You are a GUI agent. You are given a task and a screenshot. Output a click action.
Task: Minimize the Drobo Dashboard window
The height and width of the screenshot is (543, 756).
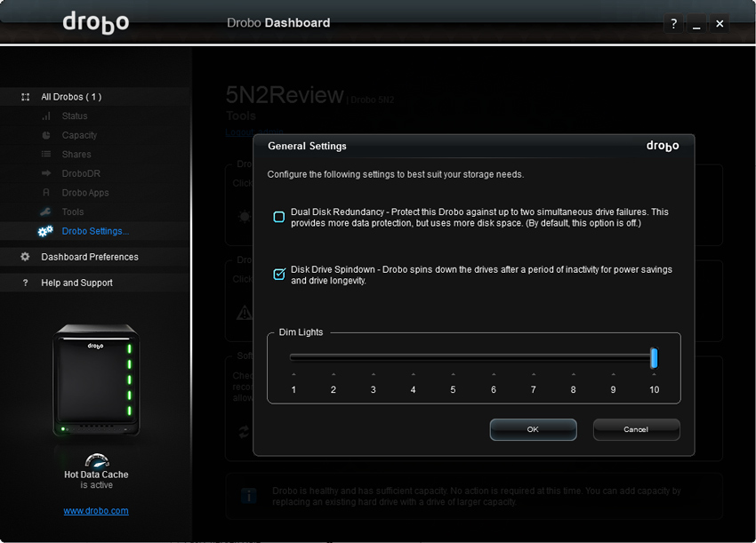696,23
